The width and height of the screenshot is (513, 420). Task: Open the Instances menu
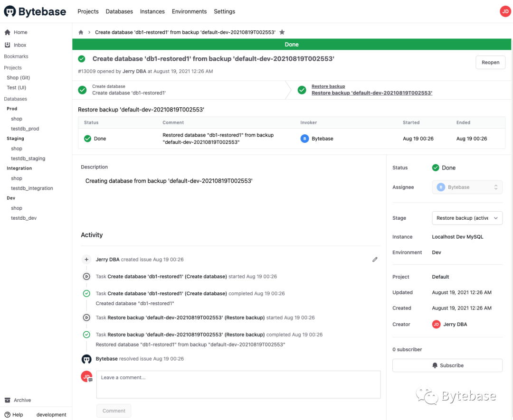(x=152, y=11)
